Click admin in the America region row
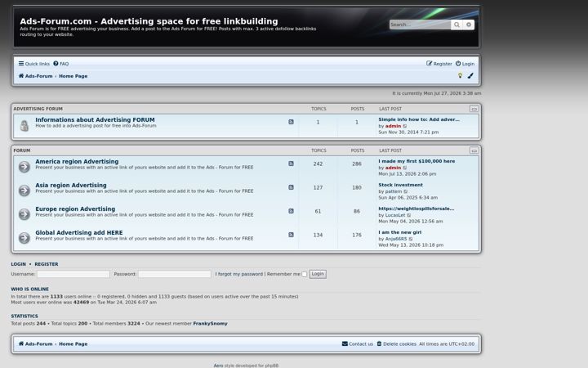The width and height of the screenshot is (588, 368). (x=393, y=168)
